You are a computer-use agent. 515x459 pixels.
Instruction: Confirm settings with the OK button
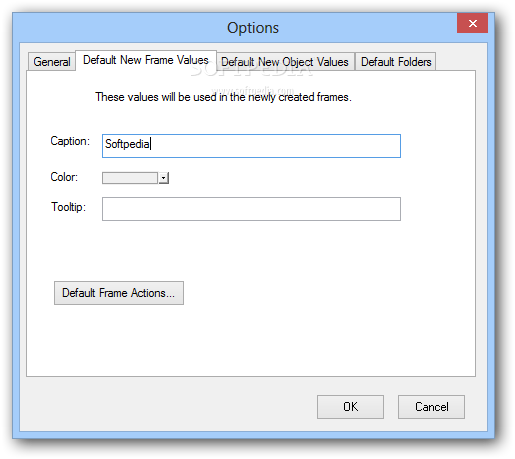[x=350, y=407]
